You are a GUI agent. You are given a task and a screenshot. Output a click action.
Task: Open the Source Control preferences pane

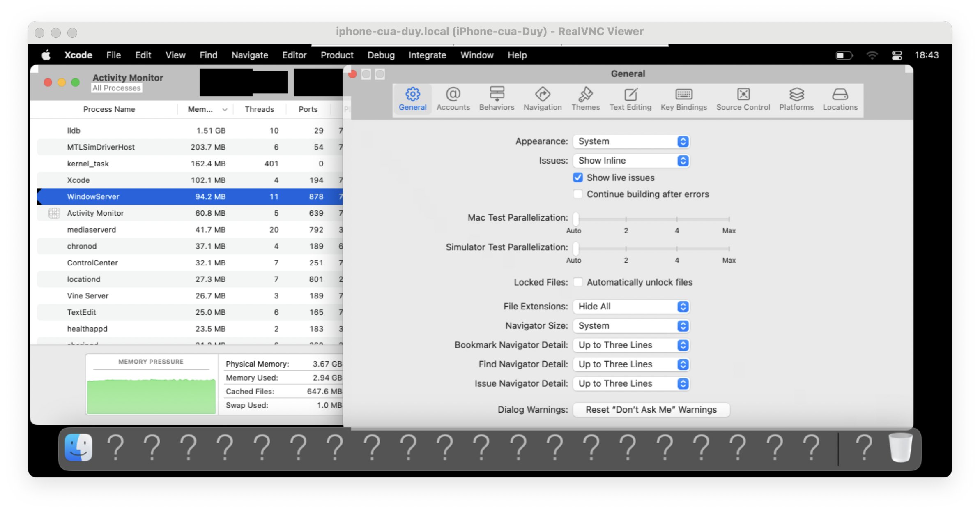pyautogui.click(x=743, y=99)
